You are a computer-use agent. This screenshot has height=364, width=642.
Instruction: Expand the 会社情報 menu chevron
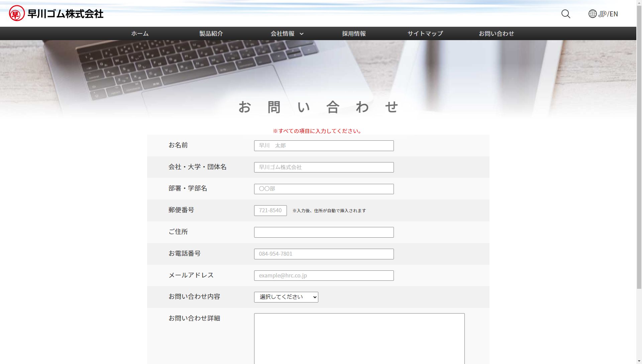click(x=302, y=34)
